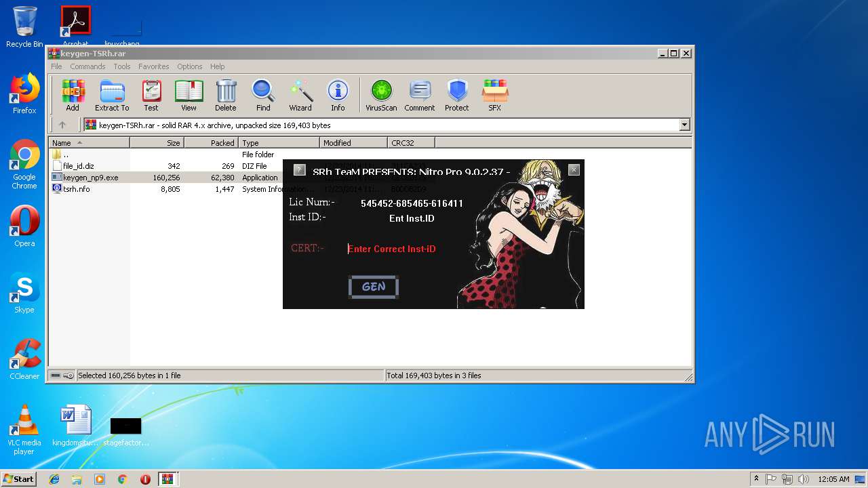The image size is (868, 488).
Task: Open the kingdomsitu Word document
Action: point(75,426)
